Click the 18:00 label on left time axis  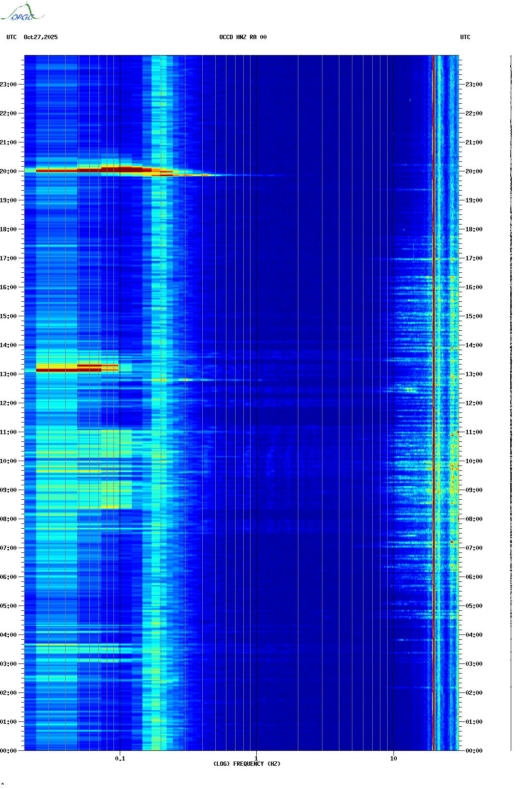pos(8,229)
